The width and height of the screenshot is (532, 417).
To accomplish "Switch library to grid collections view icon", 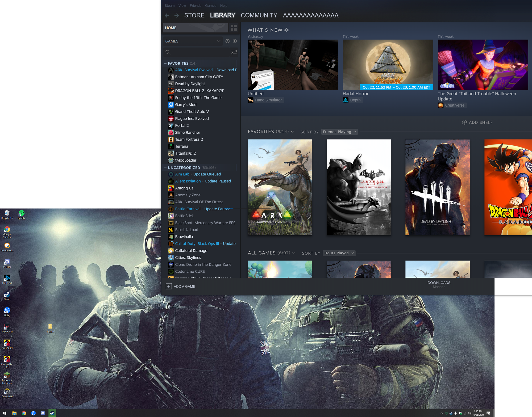I will pyautogui.click(x=234, y=28).
